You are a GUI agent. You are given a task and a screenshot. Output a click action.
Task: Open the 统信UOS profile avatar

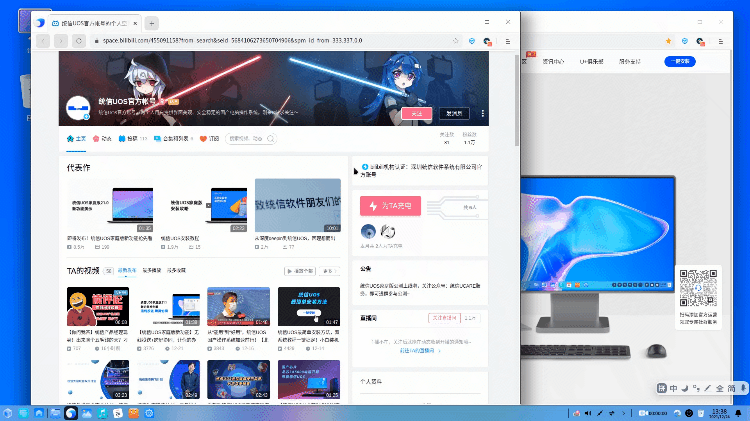click(x=78, y=108)
